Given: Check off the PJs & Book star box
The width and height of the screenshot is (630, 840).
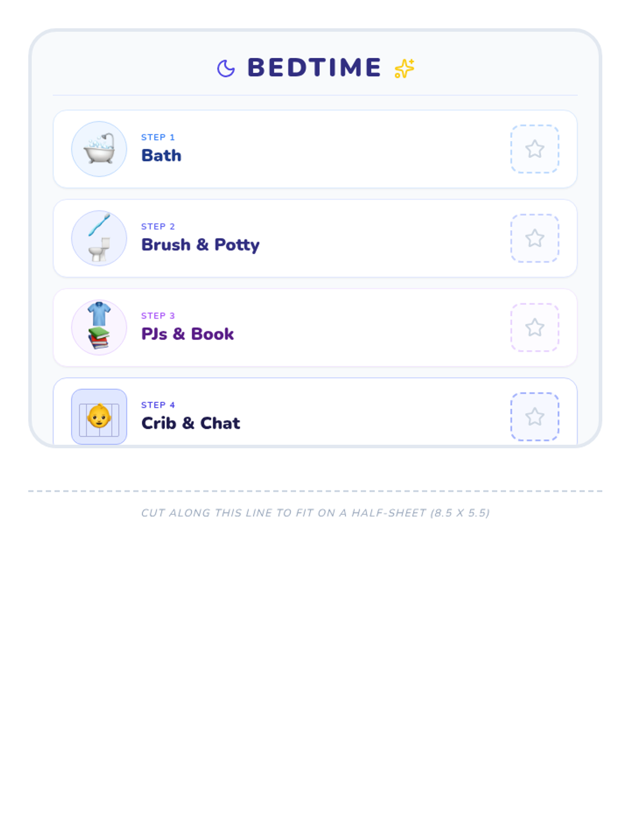Looking at the screenshot, I should (535, 328).
